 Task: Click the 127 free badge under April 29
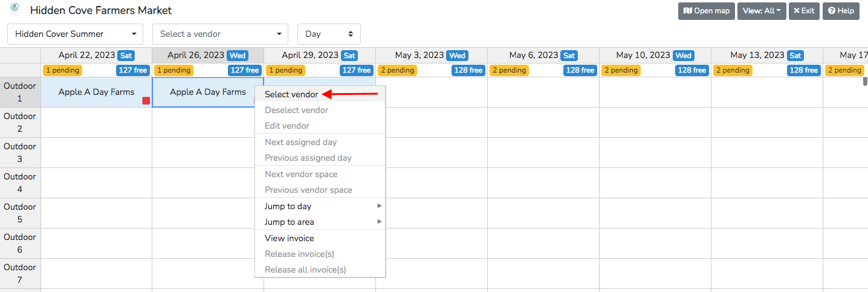pyautogui.click(x=357, y=70)
